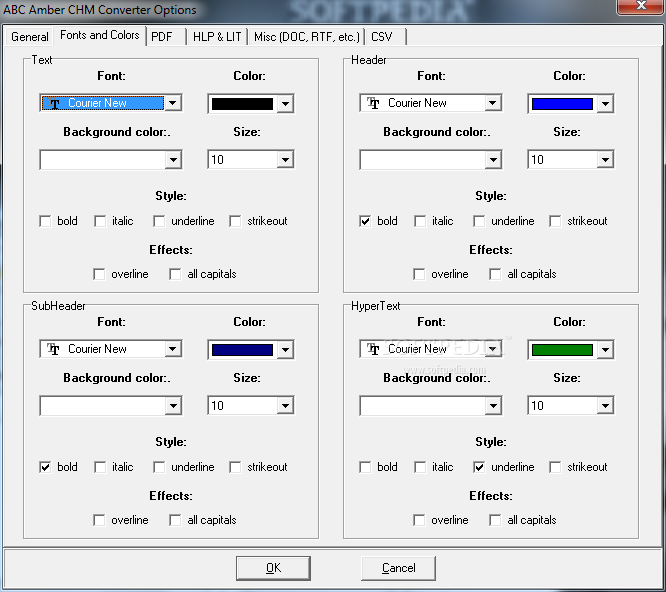The image size is (666, 592).
Task: Toggle overline effect in the Text group
Action: click(99, 274)
